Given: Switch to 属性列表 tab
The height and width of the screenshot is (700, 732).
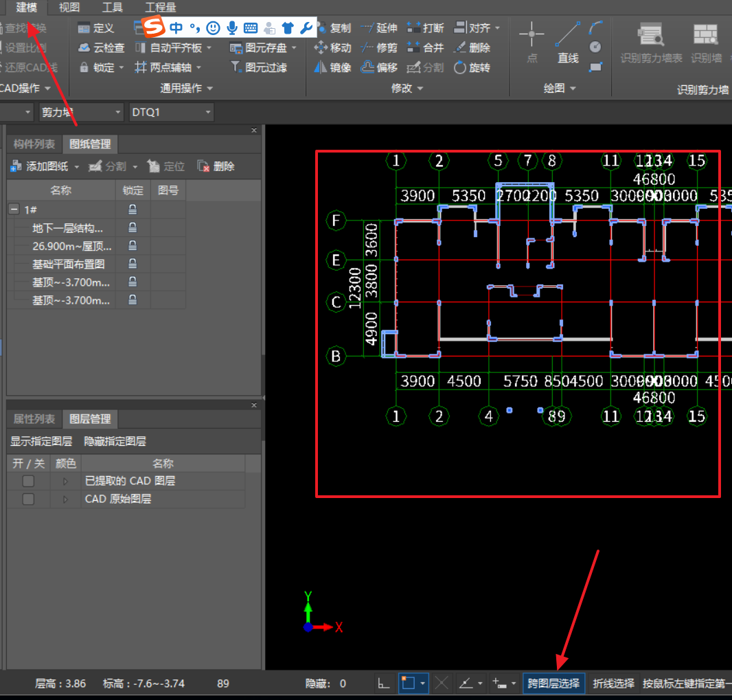Looking at the screenshot, I should tap(34, 419).
